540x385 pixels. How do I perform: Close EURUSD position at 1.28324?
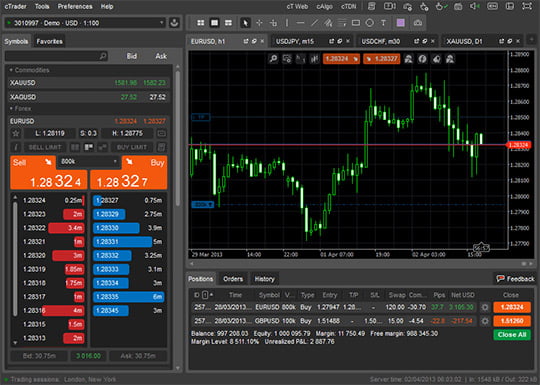click(x=512, y=307)
